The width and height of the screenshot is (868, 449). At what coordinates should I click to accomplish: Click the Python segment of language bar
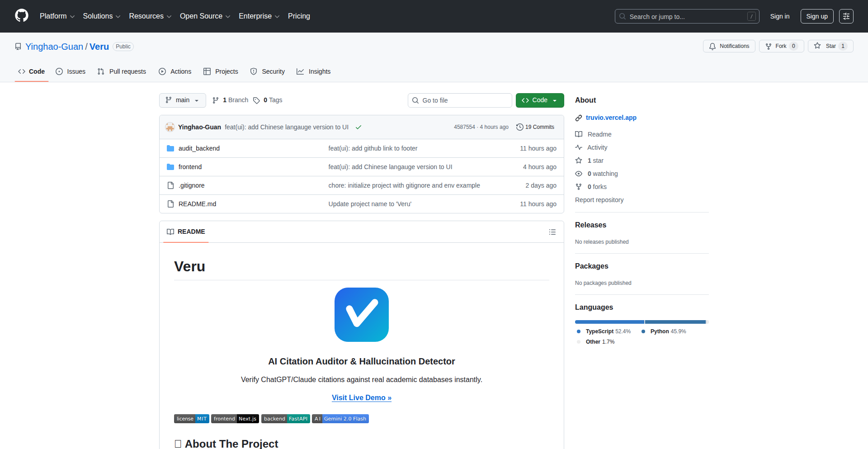click(675, 322)
